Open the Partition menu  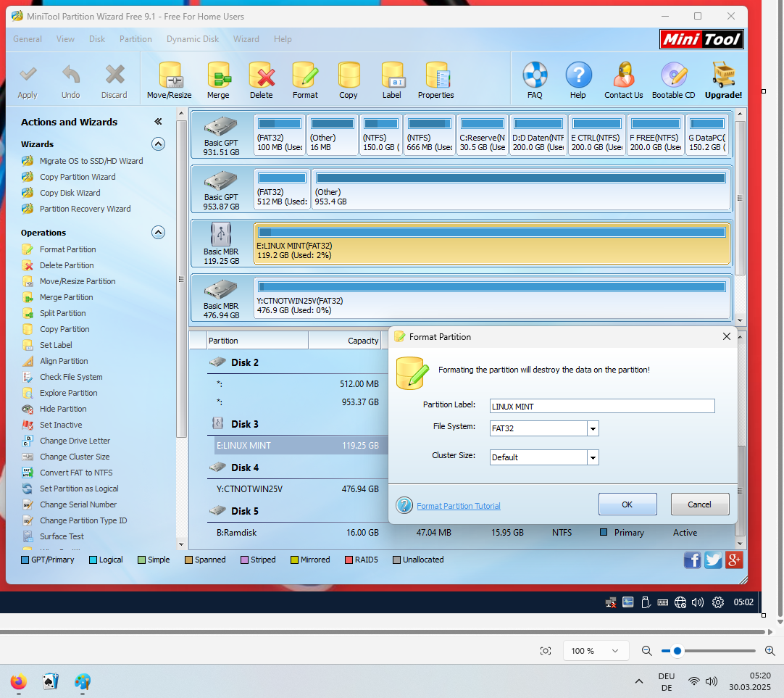click(135, 39)
